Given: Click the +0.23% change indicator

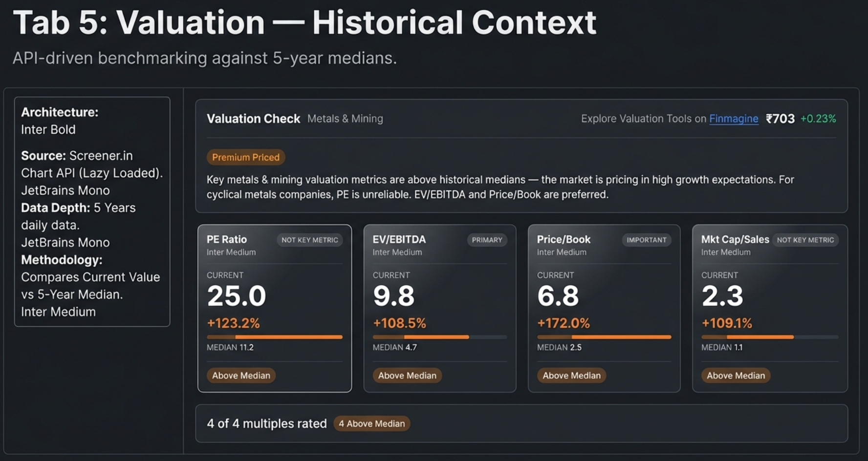Looking at the screenshot, I should 818,119.
